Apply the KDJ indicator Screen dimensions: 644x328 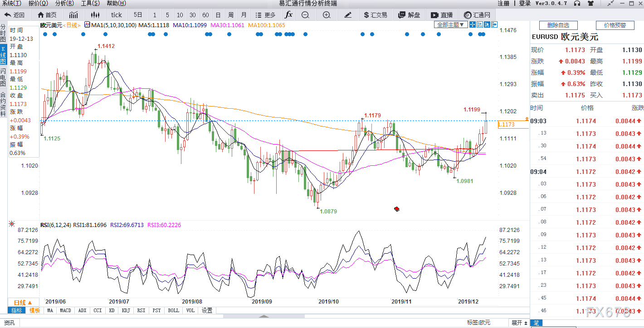coord(126,310)
